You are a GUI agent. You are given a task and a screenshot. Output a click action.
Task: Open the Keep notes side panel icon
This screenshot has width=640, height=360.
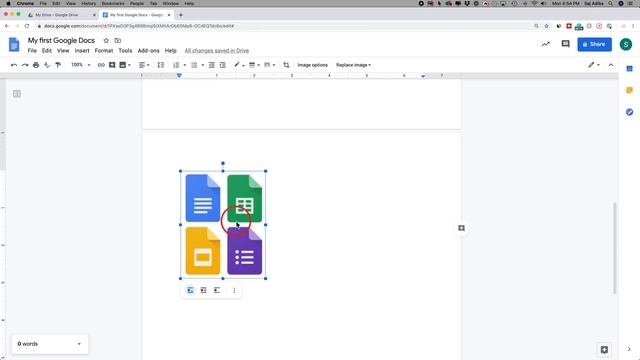[x=629, y=90]
